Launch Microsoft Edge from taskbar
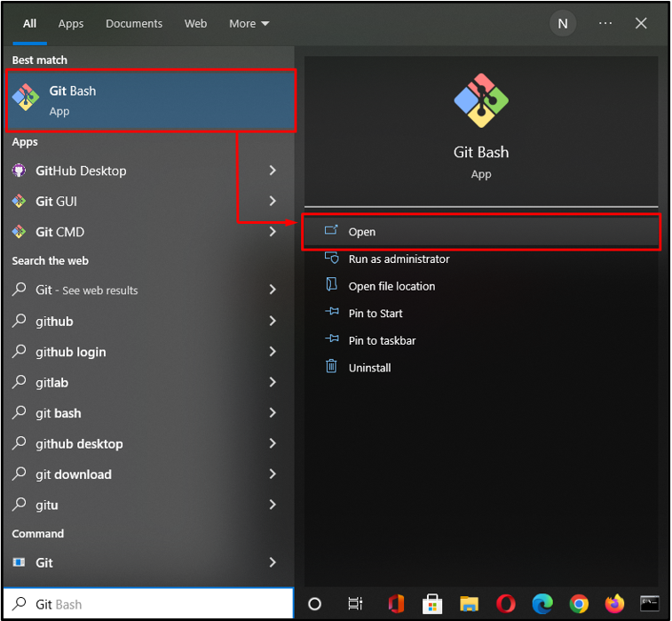This screenshot has height=621, width=672. [x=542, y=604]
